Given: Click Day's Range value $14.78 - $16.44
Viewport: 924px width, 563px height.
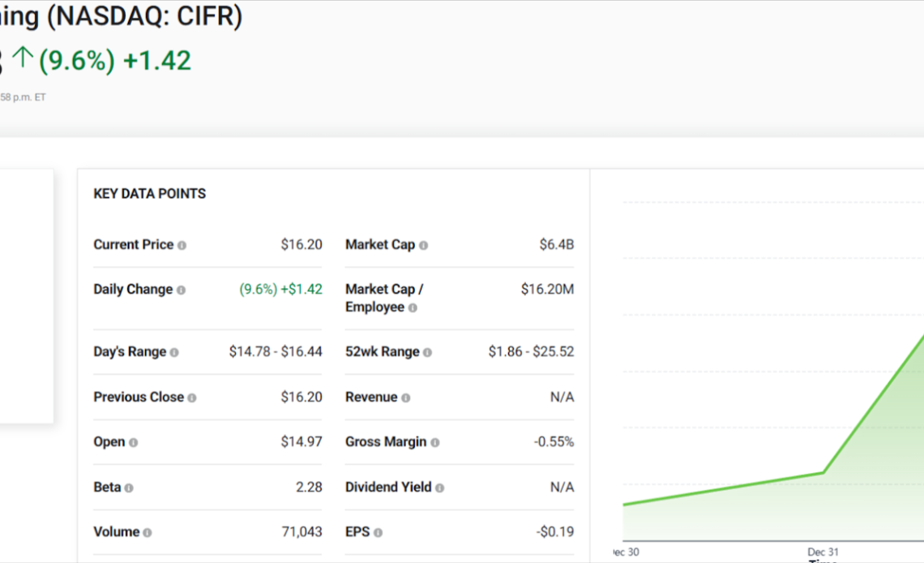Looking at the screenshot, I should point(276,352).
